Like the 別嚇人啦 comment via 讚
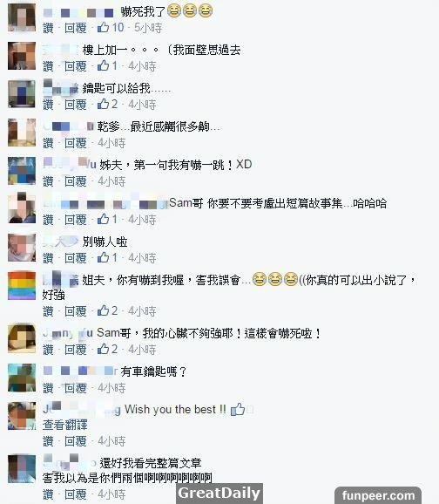439x504 pixels. (48, 258)
